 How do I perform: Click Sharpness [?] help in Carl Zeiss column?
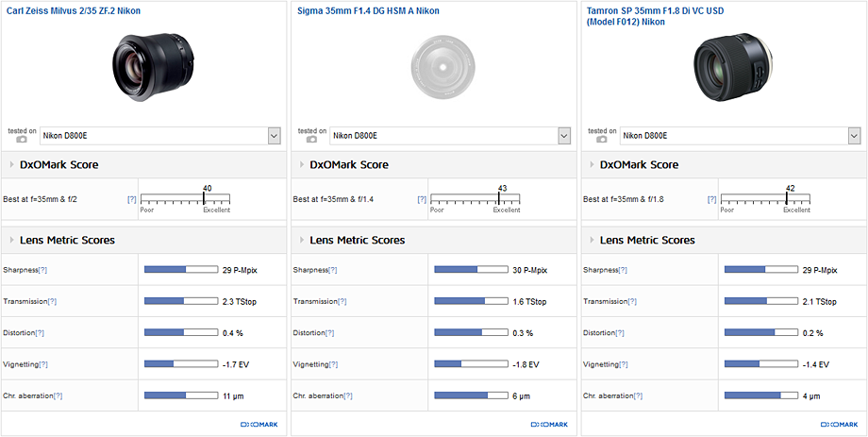[x=42, y=270]
